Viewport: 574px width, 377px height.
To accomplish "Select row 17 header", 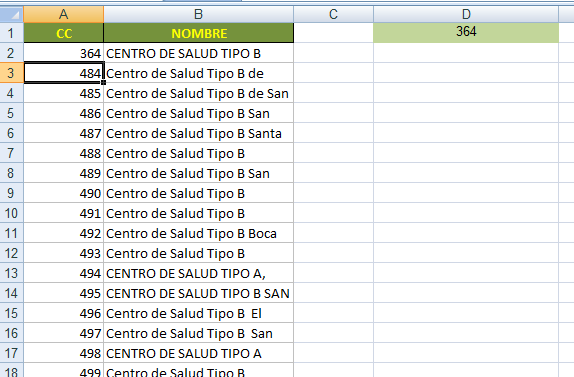I will (x=12, y=353).
